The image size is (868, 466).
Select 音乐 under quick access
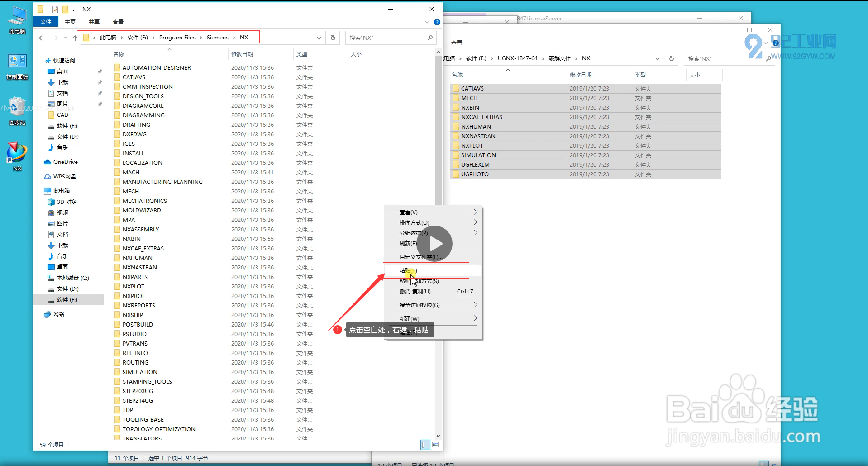point(58,147)
